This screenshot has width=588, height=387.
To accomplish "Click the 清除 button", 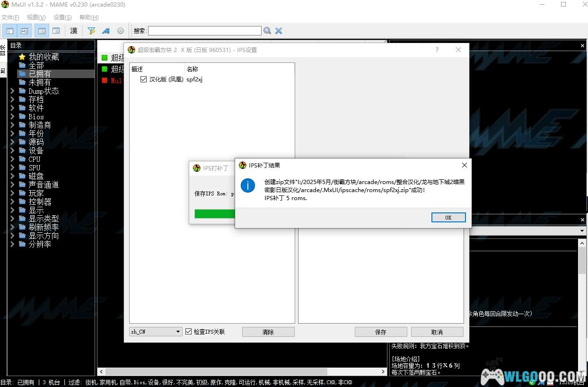I will point(268,332).
